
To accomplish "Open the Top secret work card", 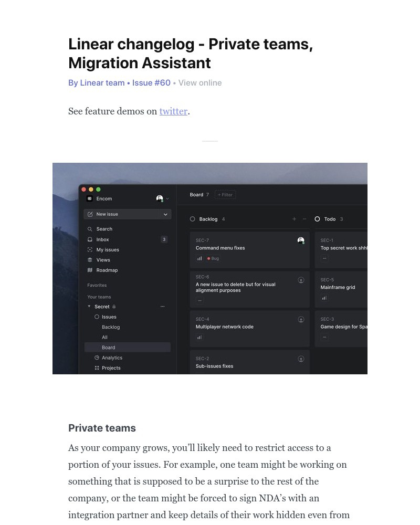I will coord(341,249).
